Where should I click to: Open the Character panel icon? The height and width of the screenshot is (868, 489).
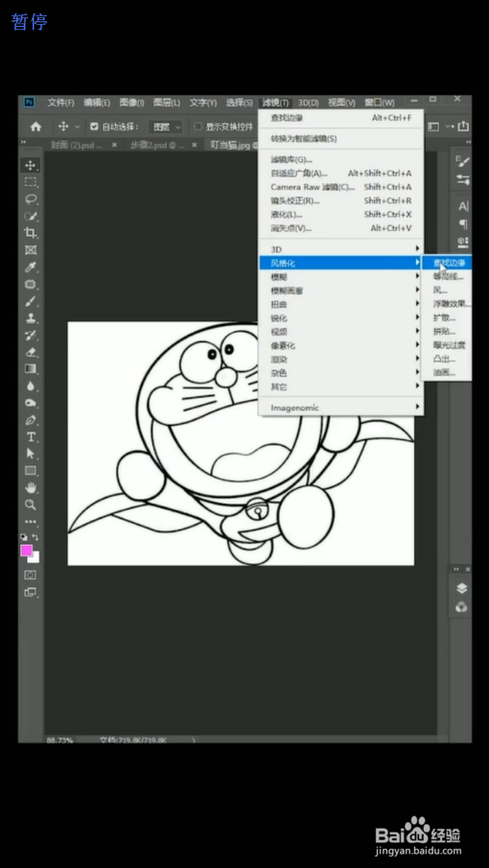click(x=463, y=206)
